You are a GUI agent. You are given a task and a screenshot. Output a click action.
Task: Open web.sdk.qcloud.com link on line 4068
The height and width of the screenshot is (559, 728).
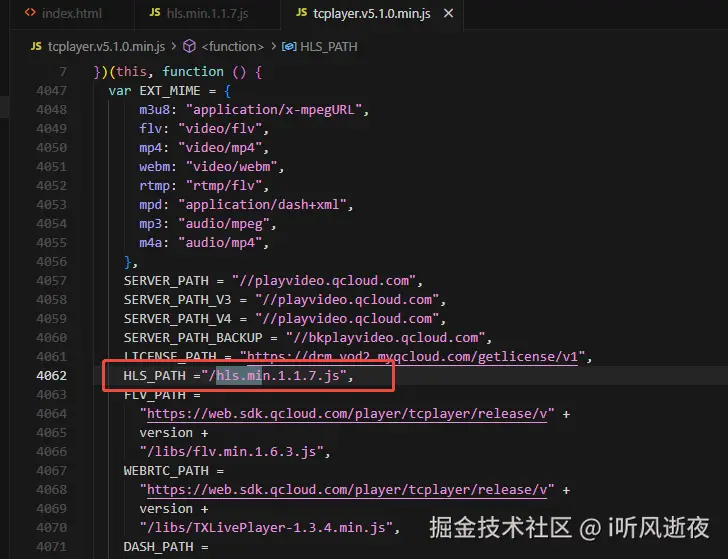tap(347, 490)
